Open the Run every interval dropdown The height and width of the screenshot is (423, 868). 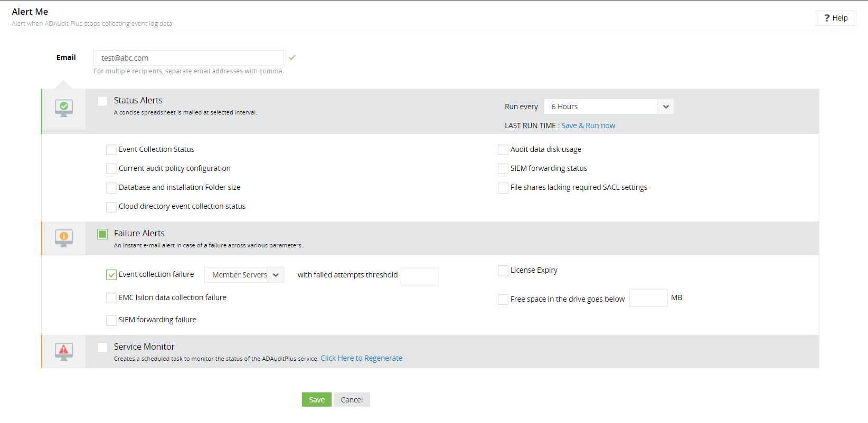pos(609,107)
